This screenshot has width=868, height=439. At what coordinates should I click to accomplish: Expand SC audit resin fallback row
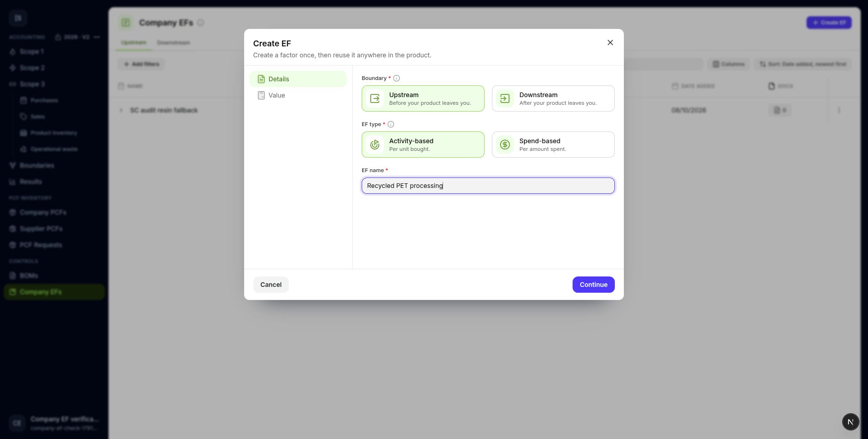click(x=121, y=110)
